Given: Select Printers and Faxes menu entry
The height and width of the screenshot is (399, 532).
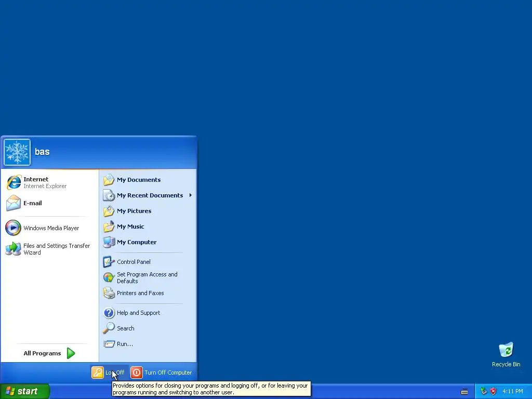Looking at the screenshot, I should tap(148, 293).
